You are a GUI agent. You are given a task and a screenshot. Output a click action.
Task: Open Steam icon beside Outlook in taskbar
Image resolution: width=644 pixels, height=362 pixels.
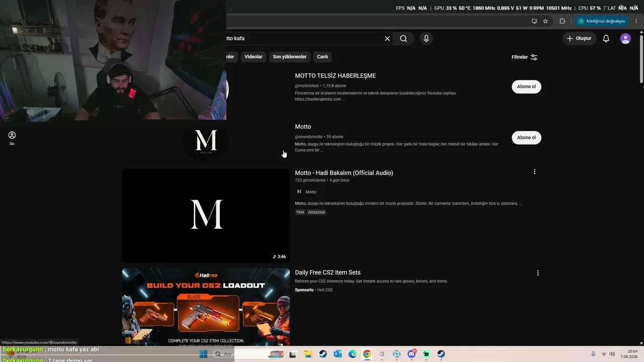pos(323,354)
